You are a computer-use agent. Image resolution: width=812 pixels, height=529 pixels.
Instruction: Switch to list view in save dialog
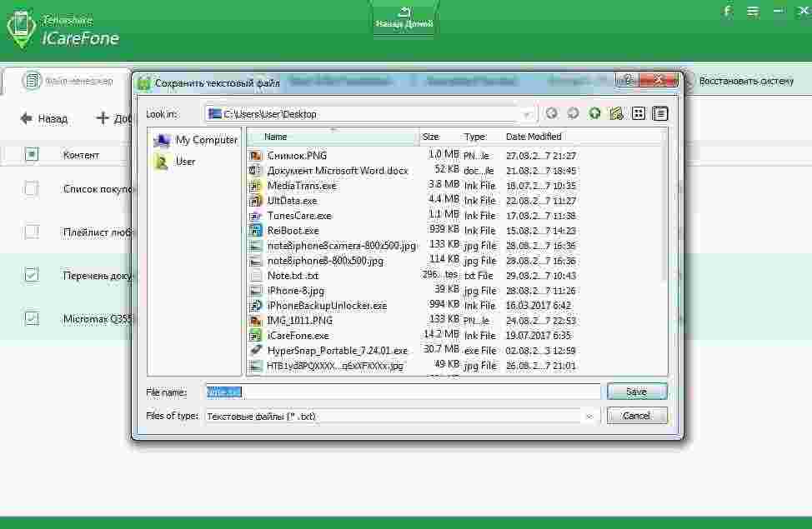639,113
